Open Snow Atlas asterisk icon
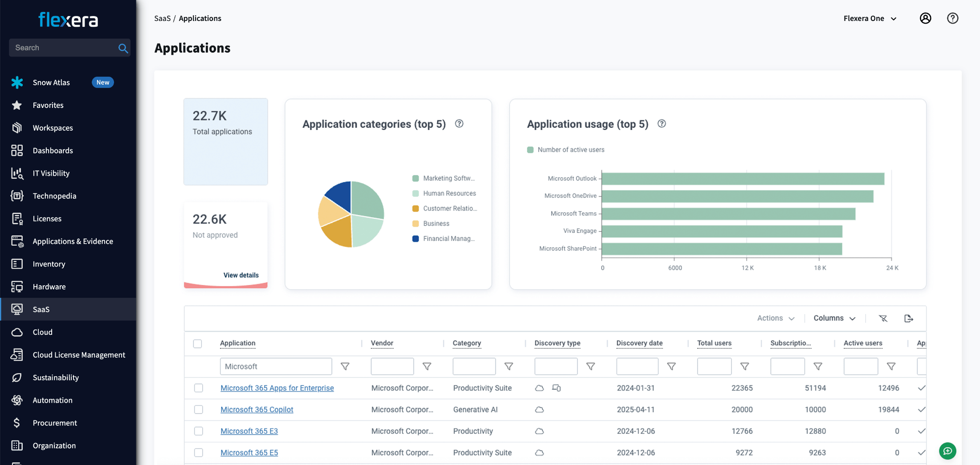 coord(17,82)
